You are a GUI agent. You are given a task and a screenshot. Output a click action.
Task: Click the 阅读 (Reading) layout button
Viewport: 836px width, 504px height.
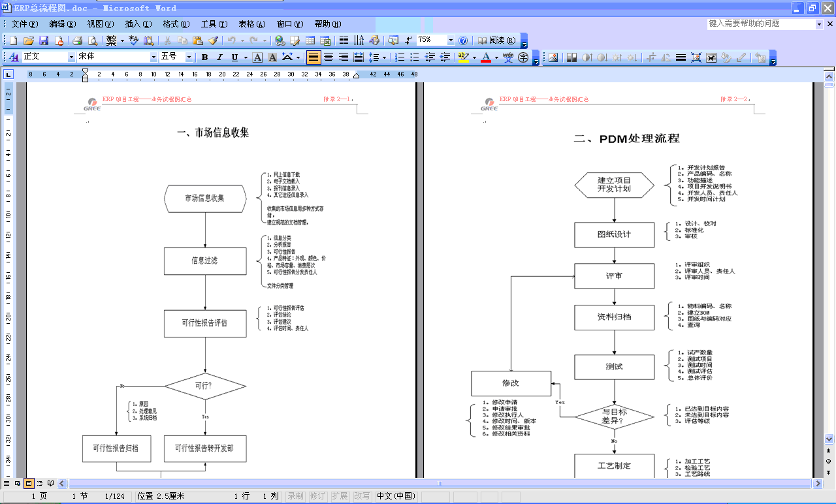coord(496,40)
